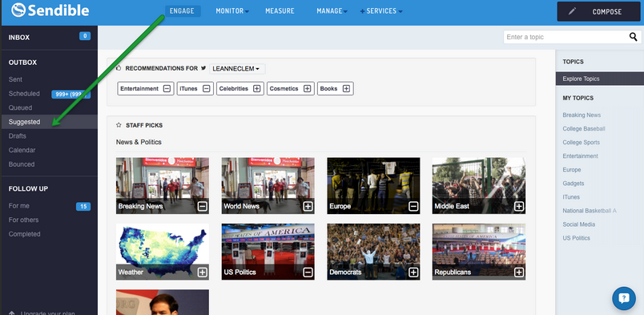Add World News with its plus button
The image size is (644, 315).
(x=308, y=206)
